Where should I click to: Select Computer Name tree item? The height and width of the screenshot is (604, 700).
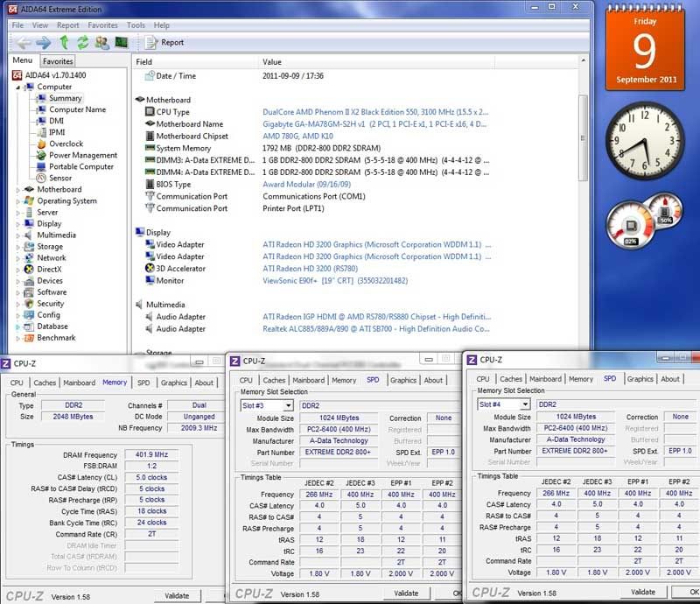point(77,109)
